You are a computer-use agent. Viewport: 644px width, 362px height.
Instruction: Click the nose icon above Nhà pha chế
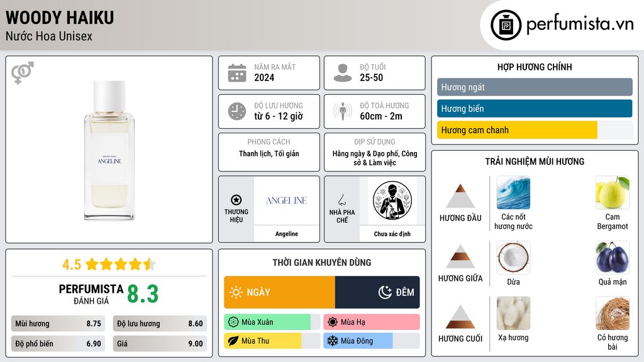[x=341, y=200]
